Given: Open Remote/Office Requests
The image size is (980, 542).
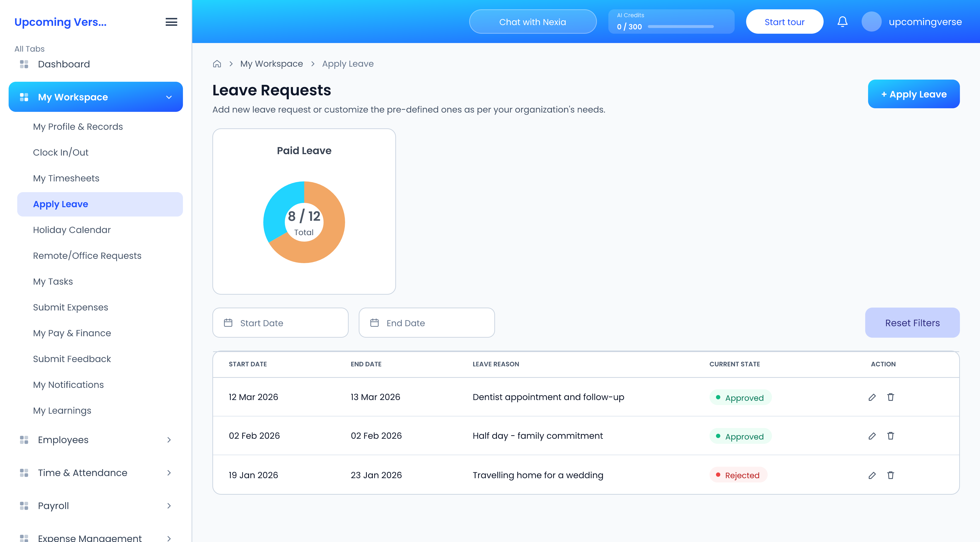Looking at the screenshot, I should click(x=87, y=256).
